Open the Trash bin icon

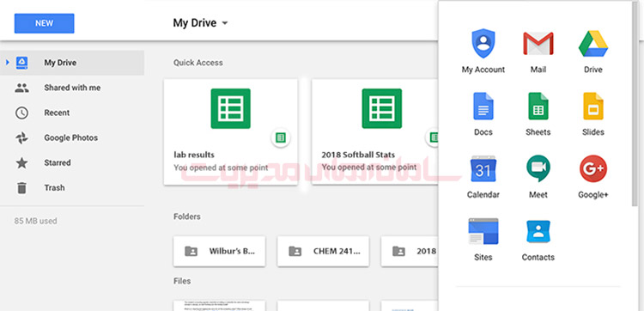(21, 188)
